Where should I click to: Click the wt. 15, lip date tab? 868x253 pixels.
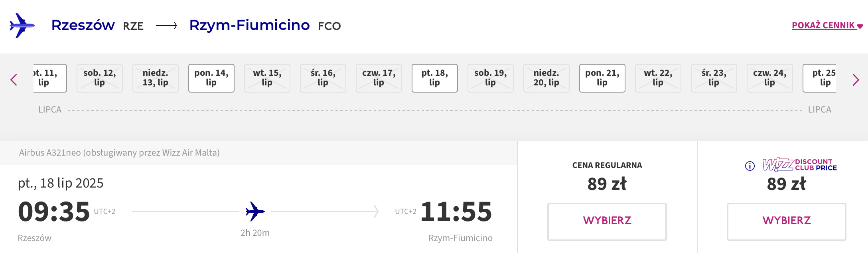pyautogui.click(x=267, y=78)
